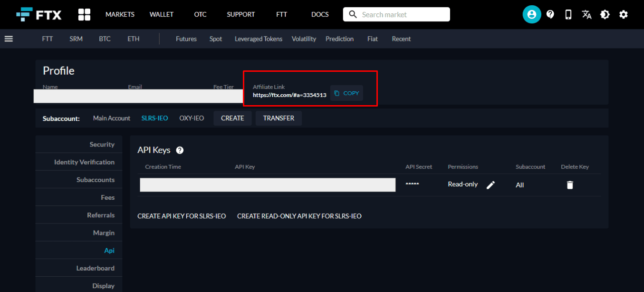
Task: Open the FTX logo home page
Action: point(38,14)
